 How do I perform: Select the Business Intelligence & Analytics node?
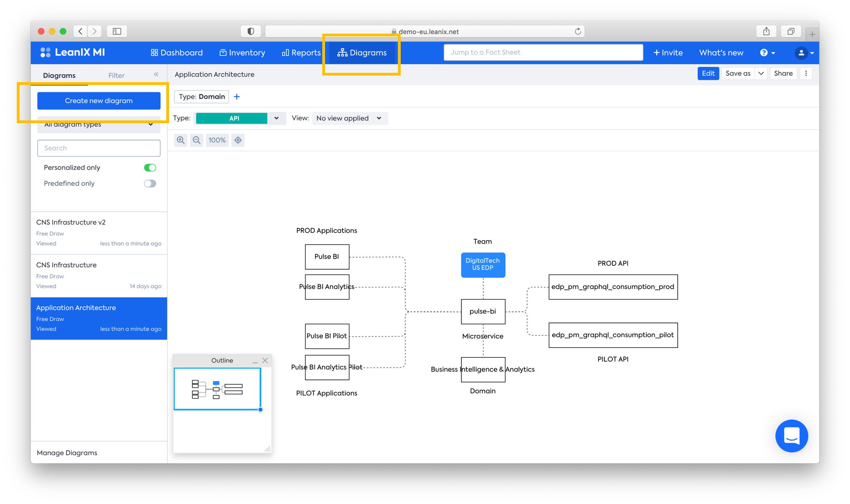coord(483,370)
